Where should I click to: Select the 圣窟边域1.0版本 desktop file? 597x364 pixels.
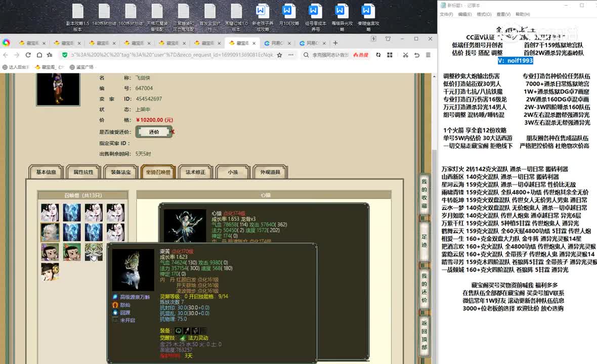click(236, 18)
